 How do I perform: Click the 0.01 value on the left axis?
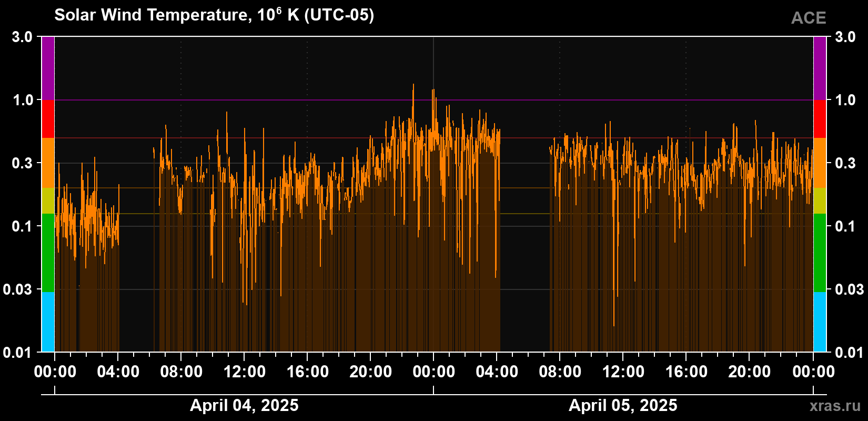pyautogui.click(x=18, y=352)
